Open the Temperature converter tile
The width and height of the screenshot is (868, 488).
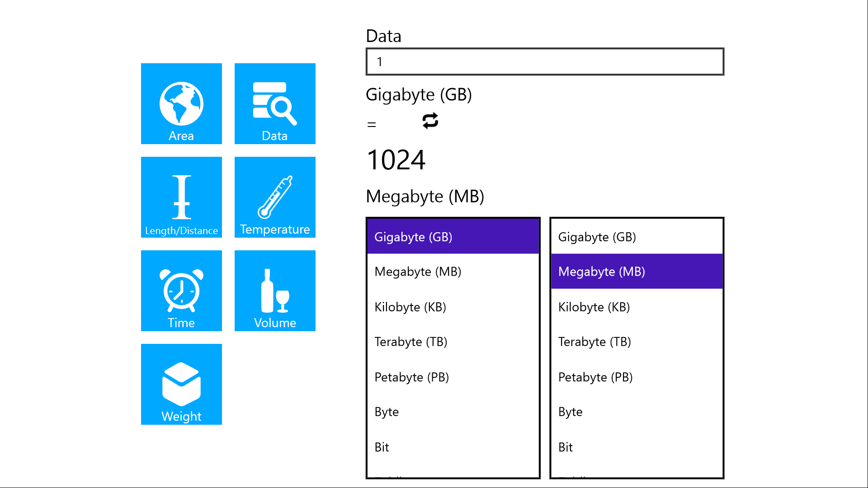[275, 197]
